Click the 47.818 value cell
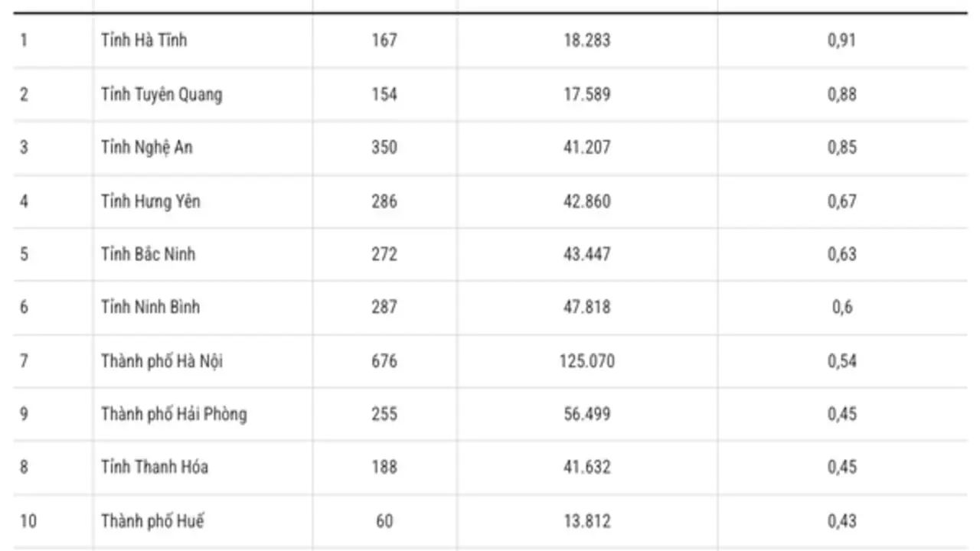980x551 pixels. 586,307
